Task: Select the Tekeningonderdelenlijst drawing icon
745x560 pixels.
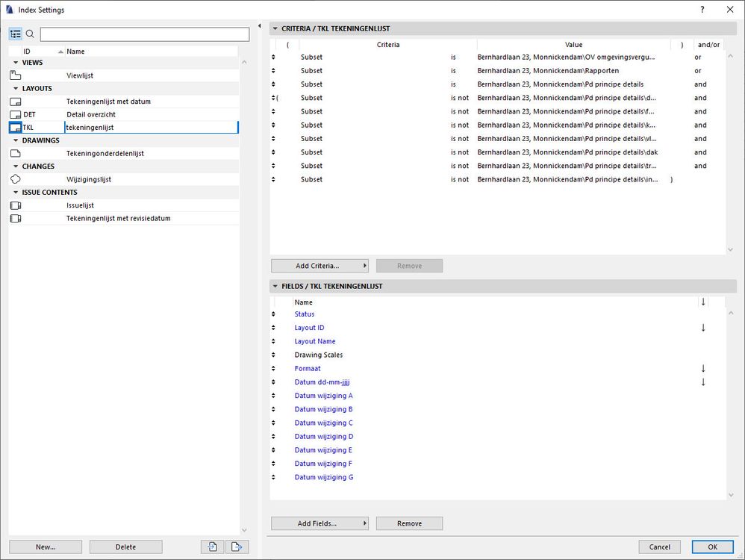Action: 15,153
